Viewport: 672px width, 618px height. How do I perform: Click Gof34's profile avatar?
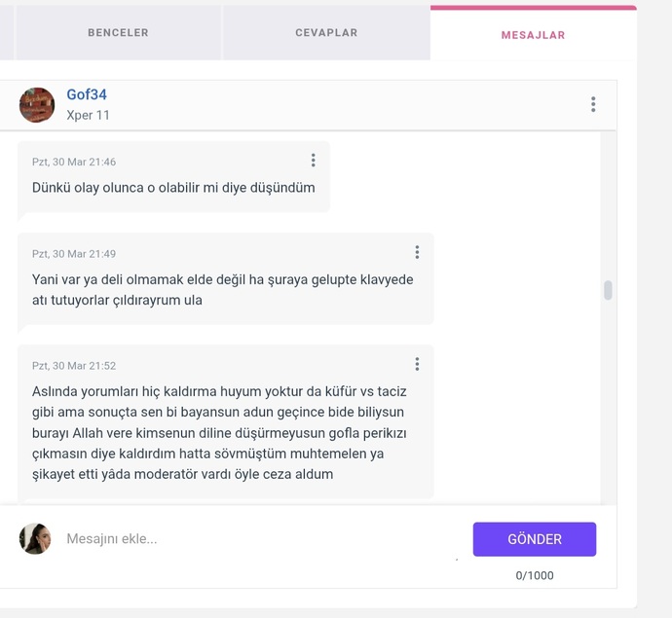click(37, 105)
